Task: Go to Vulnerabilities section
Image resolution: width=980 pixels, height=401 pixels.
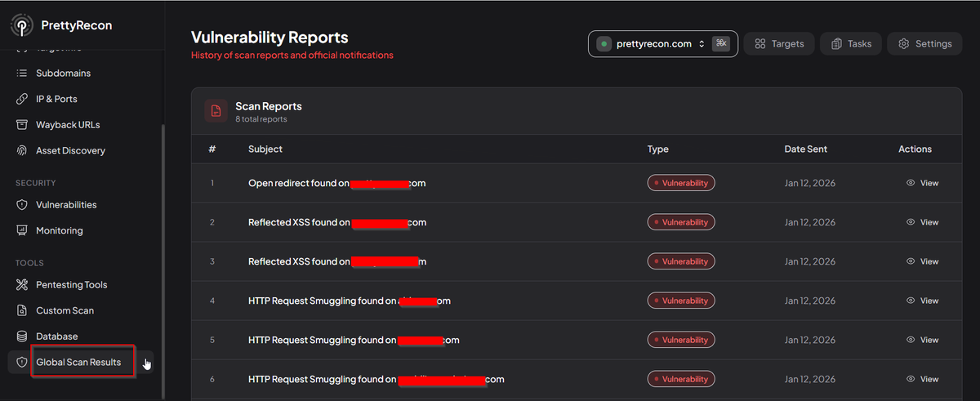Action: (66, 205)
